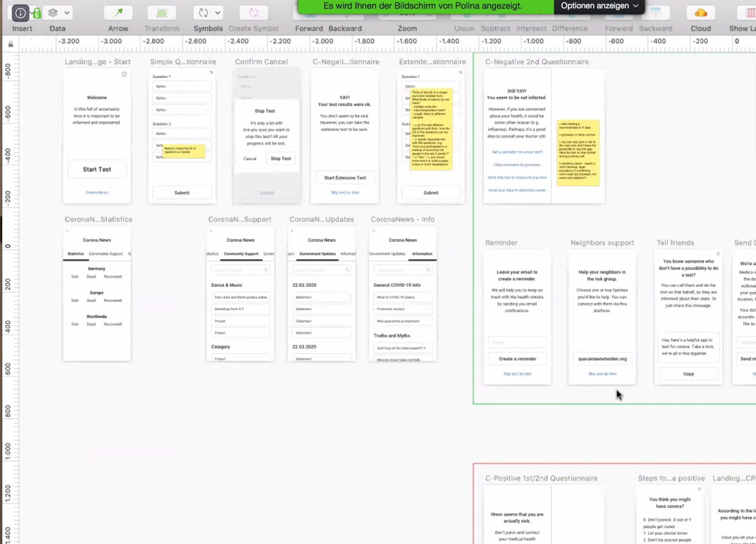Click the Create a reminder button
Screen dimensions: 756x544
point(517,359)
